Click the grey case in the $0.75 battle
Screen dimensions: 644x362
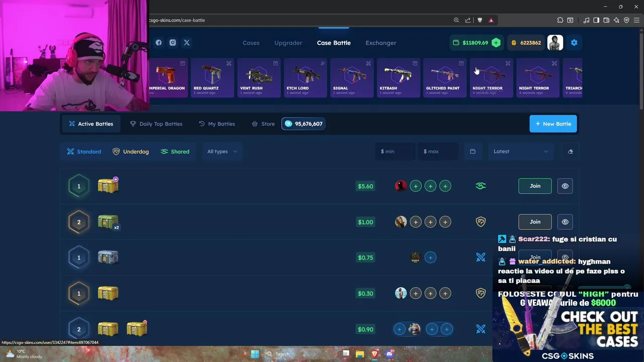coord(108,257)
